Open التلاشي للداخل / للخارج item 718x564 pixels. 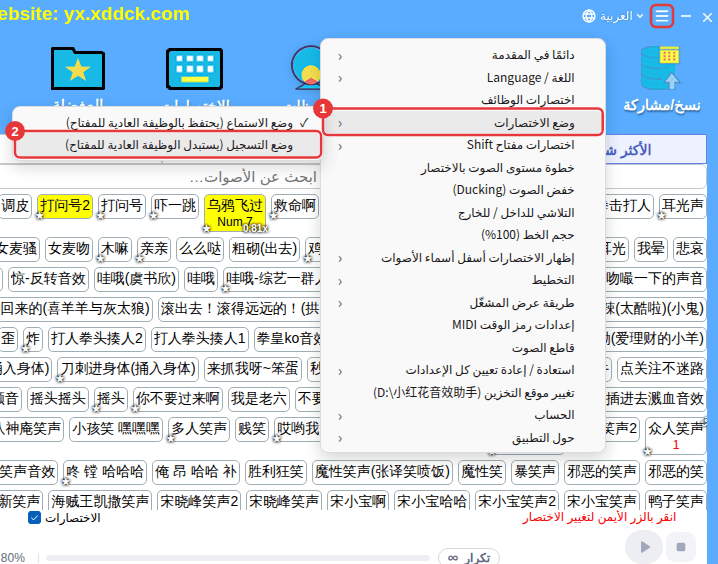click(x=463, y=213)
